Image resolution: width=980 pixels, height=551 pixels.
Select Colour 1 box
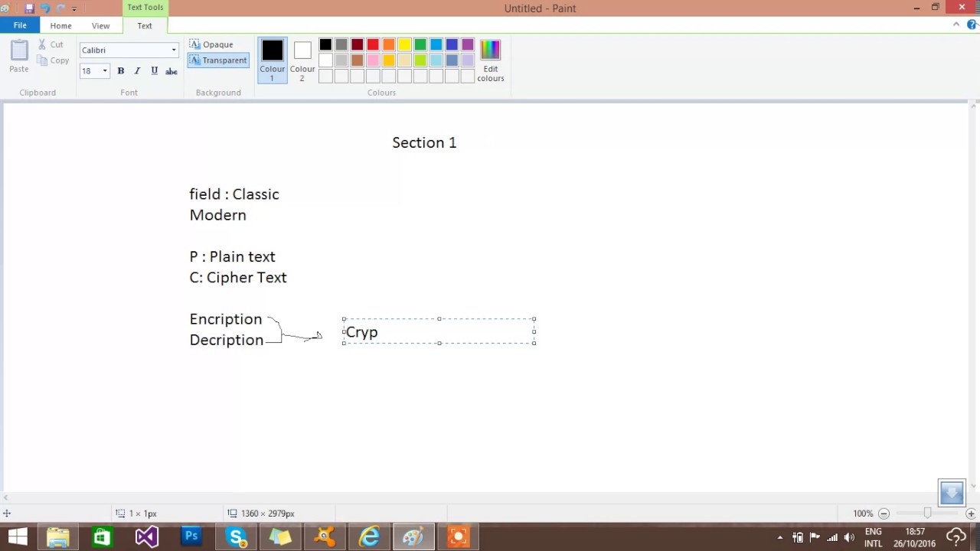272,60
